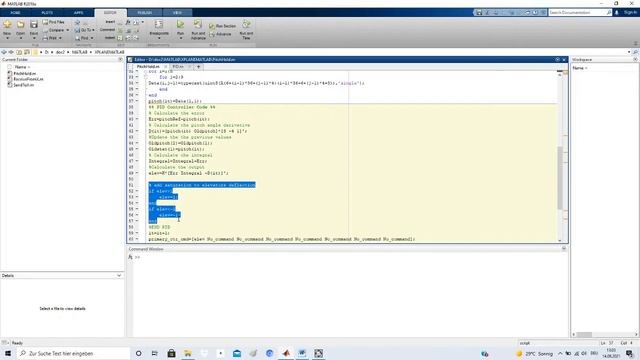
Task: Click Run Section in the ribbon
Action: click(222, 26)
